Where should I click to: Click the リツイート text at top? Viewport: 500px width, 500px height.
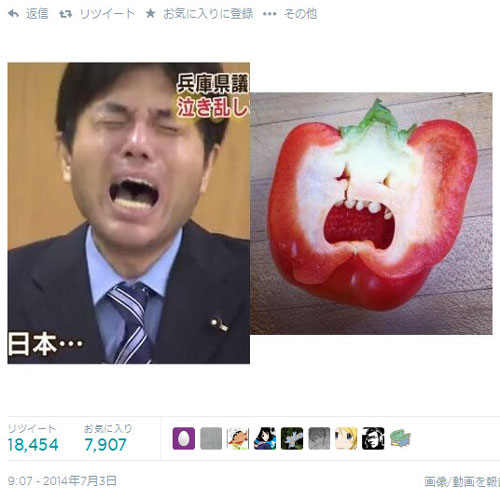point(107,14)
